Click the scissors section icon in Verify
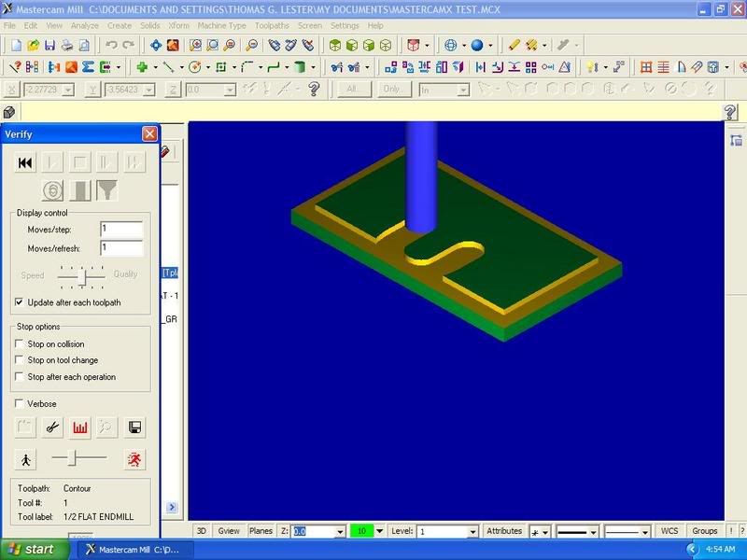 click(x=52, y=427)
